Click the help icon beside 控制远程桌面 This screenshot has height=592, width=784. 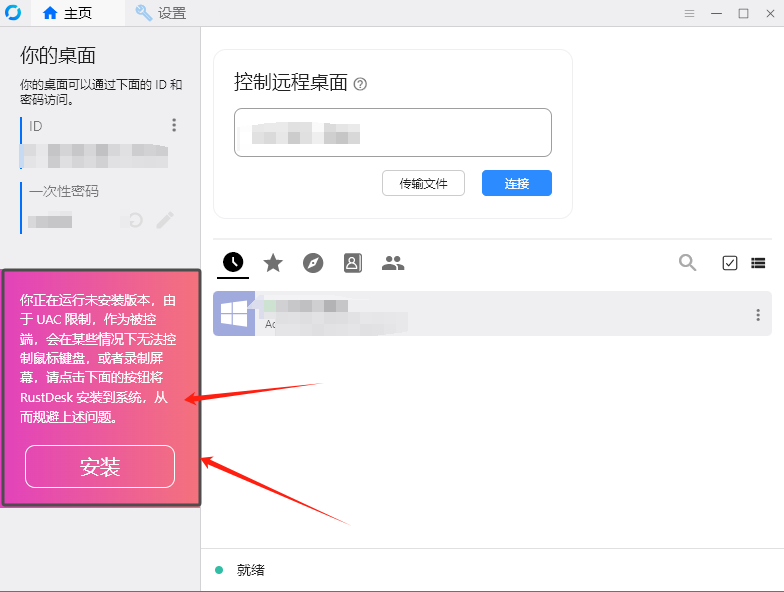(x=360, y=84)
